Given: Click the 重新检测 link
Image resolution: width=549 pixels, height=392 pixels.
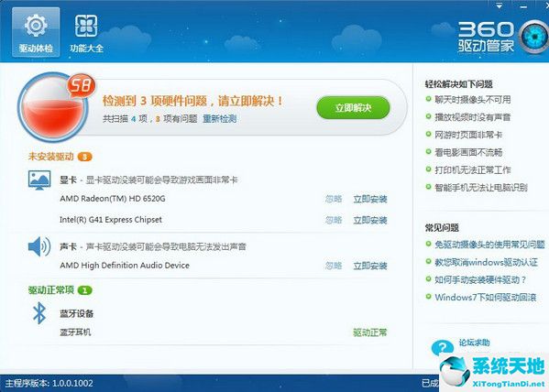Looking at the screenshot, I should coord(220,119).
